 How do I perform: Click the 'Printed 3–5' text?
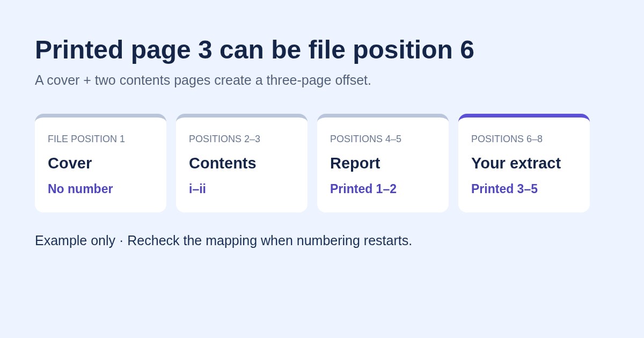[x=504, y=189]
